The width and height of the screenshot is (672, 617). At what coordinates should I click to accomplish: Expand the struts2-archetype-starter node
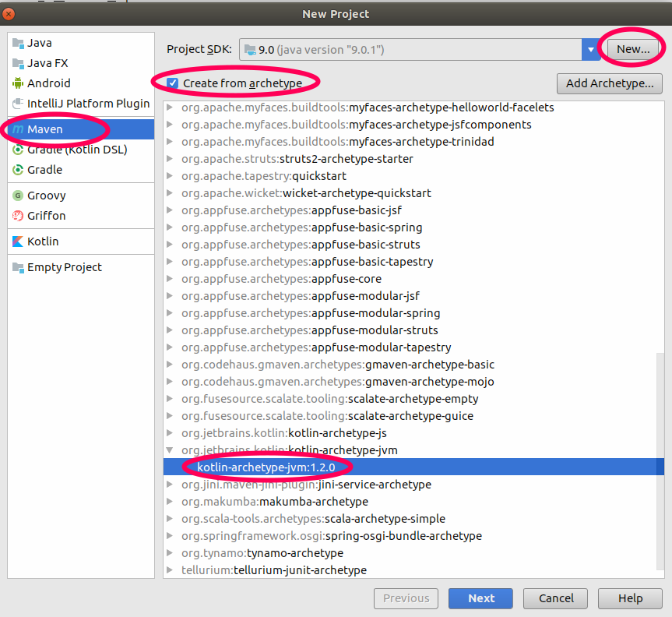click(170, 159)
